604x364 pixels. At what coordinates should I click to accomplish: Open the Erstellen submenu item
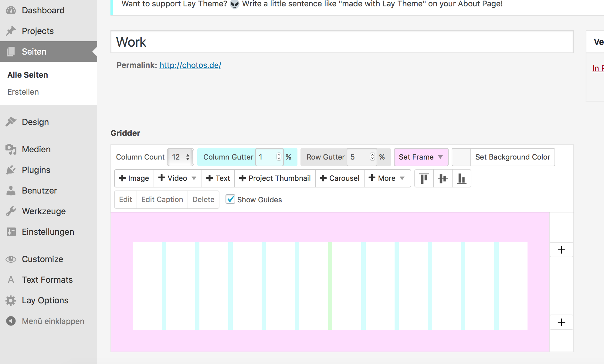pyautogui.click(x=23, y=92)
